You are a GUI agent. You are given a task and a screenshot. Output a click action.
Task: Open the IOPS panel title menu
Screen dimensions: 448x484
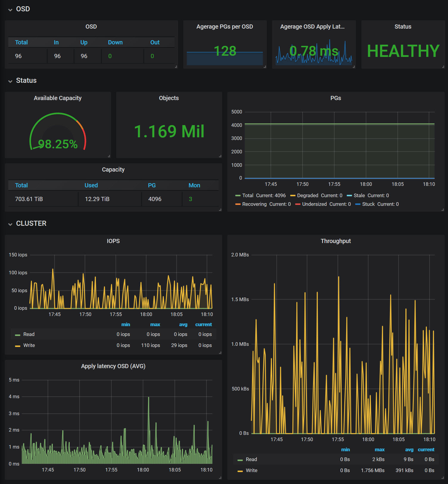click(x=113, y=241)
